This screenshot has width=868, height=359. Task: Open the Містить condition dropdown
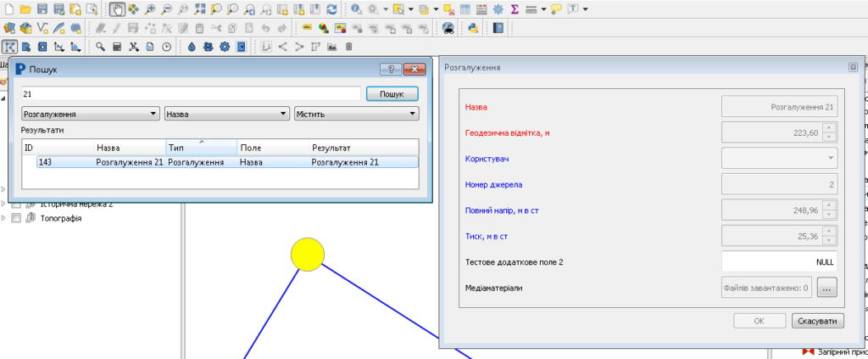click(357, 114)
